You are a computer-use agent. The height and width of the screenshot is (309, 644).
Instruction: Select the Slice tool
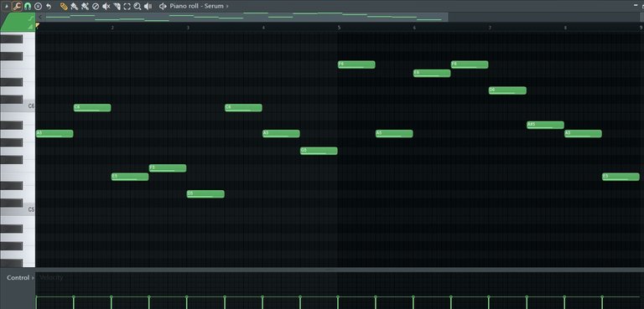tap(117, 6)
